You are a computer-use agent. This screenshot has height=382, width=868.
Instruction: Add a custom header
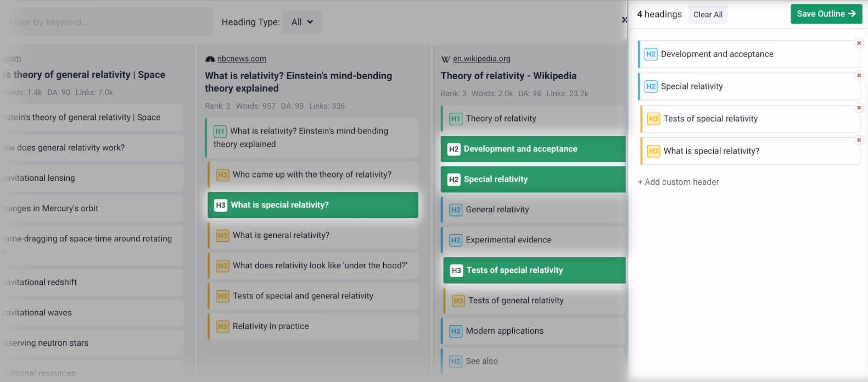pos(678,182)
